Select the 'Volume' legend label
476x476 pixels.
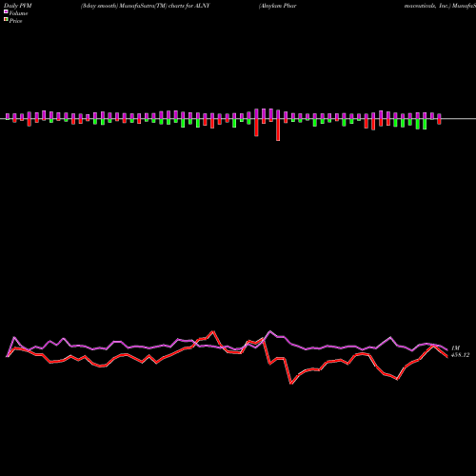click(x=18, y=13)
